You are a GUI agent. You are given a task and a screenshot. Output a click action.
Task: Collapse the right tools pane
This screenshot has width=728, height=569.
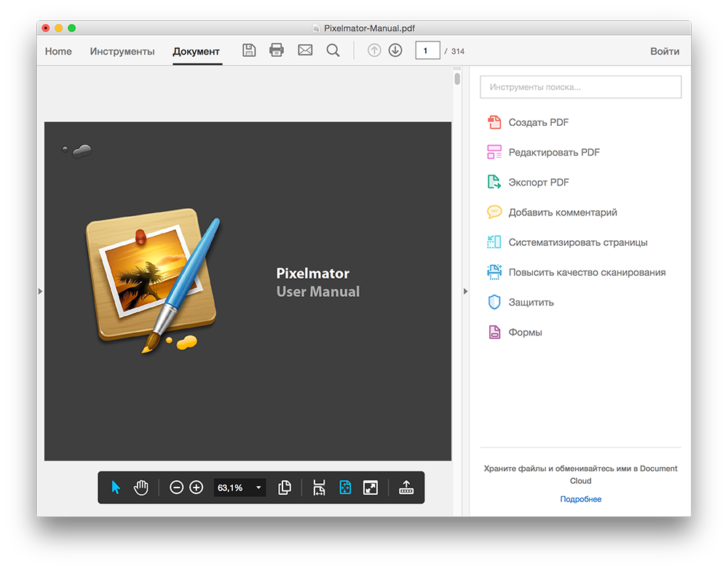(x=466, y=292)
